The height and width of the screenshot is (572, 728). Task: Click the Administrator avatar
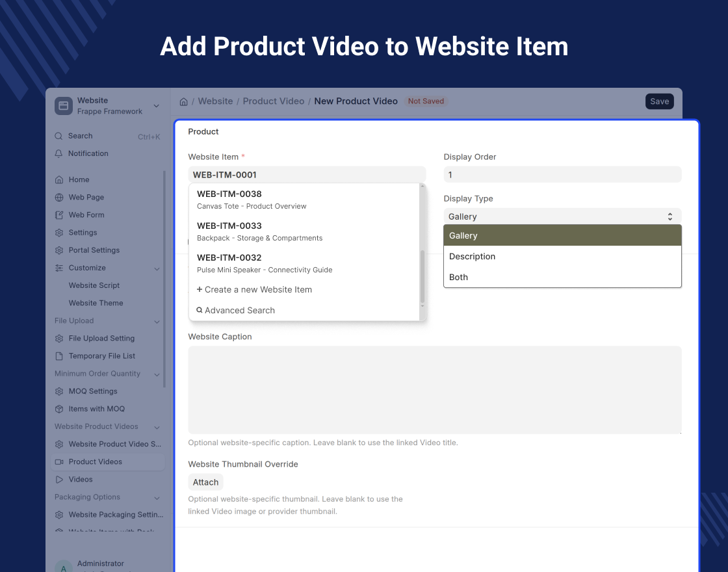tap(64, 566)
